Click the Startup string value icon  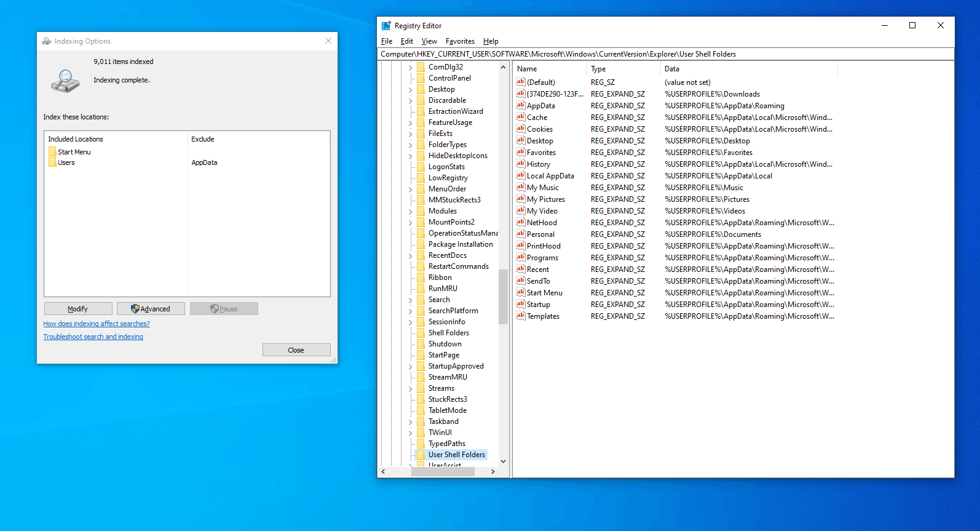click(521, 304)
